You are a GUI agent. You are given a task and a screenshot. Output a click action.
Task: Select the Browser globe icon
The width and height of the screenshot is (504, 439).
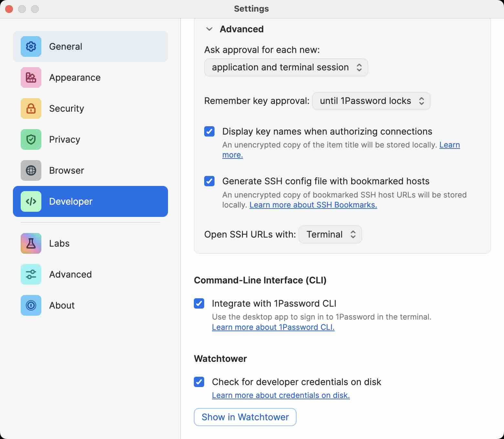pyautogui.click(x=31, y=170)
